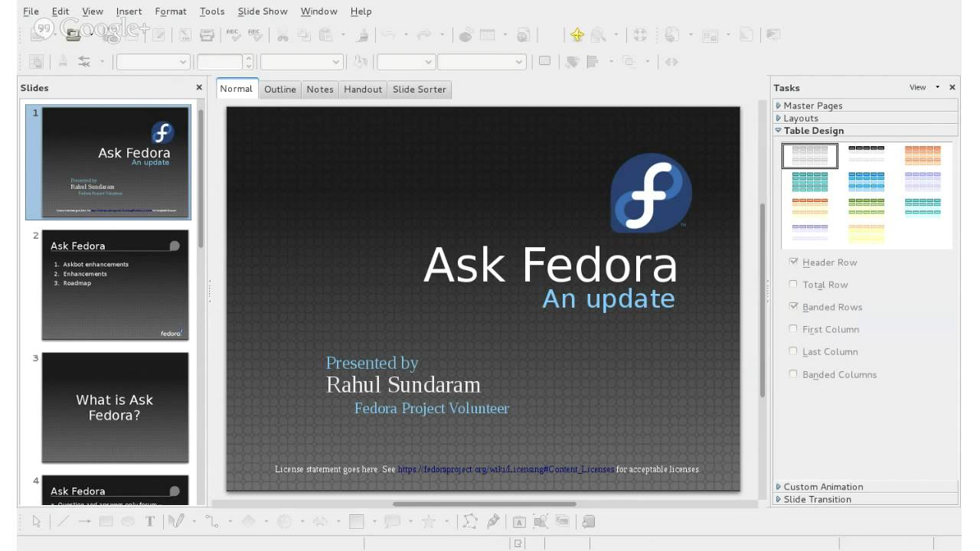This screenshot has height=551, width=980.
Task: Click the Format Paintbrush icon
Action: point(363,34)
